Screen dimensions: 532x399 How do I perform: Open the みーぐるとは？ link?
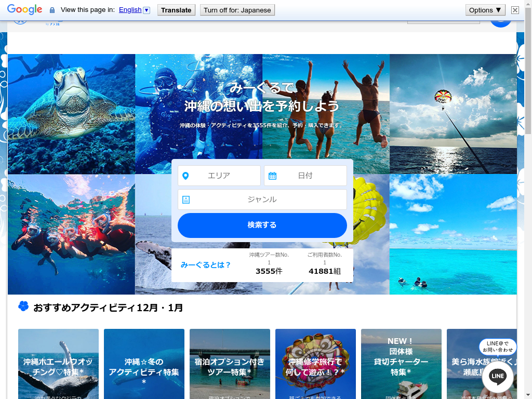[206, 265]
